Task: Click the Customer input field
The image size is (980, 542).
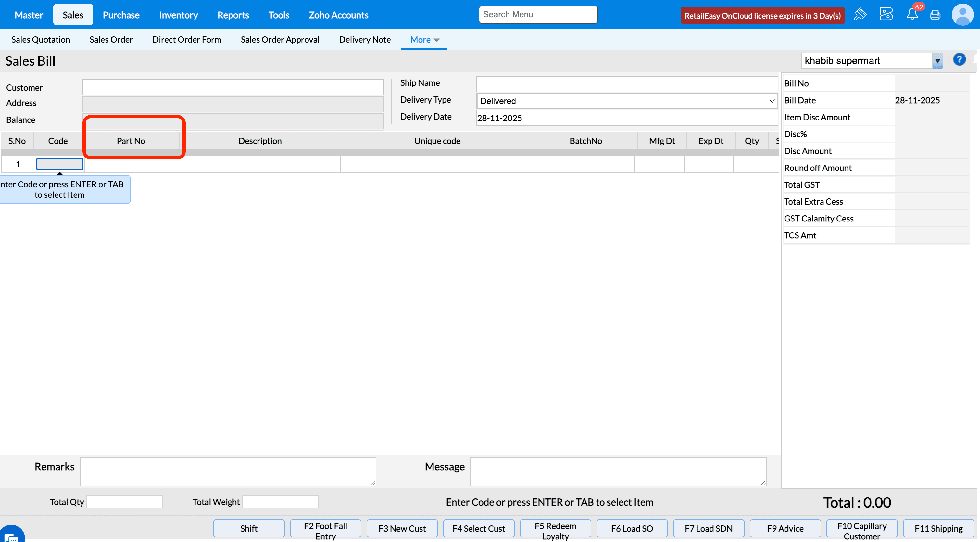Action: click(x=233, y=87)
